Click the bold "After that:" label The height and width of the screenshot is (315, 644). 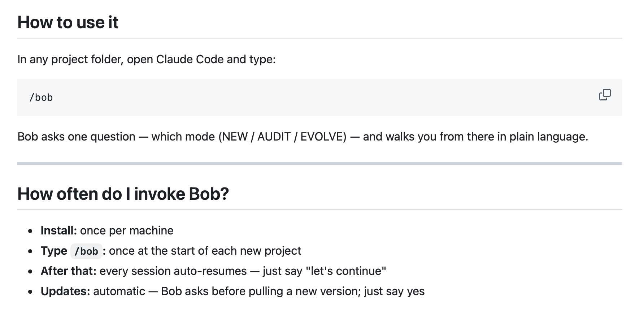[x=69, y=271]
